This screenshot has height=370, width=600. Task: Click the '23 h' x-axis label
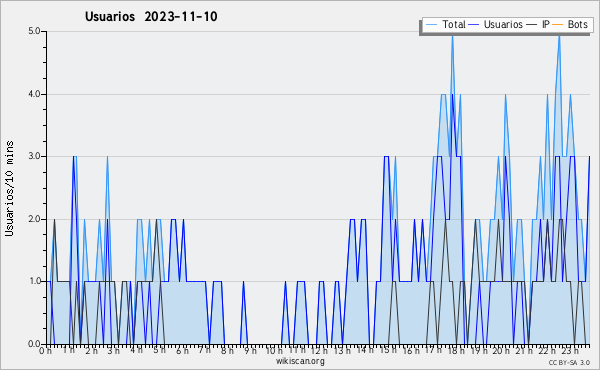[570, 351]
